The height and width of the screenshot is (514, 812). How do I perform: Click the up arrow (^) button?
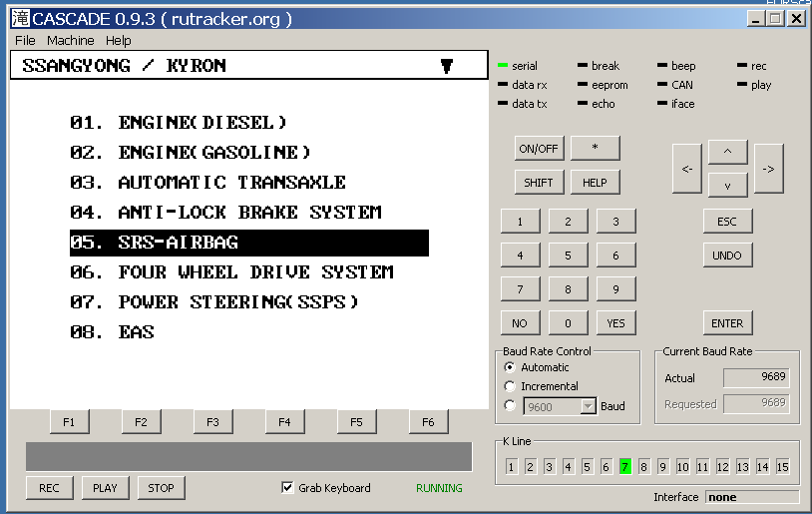(x=727, y=152)
